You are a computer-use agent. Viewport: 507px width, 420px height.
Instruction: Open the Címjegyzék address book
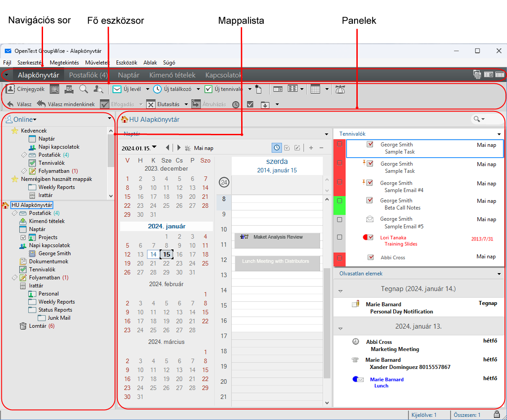(25, 89)
